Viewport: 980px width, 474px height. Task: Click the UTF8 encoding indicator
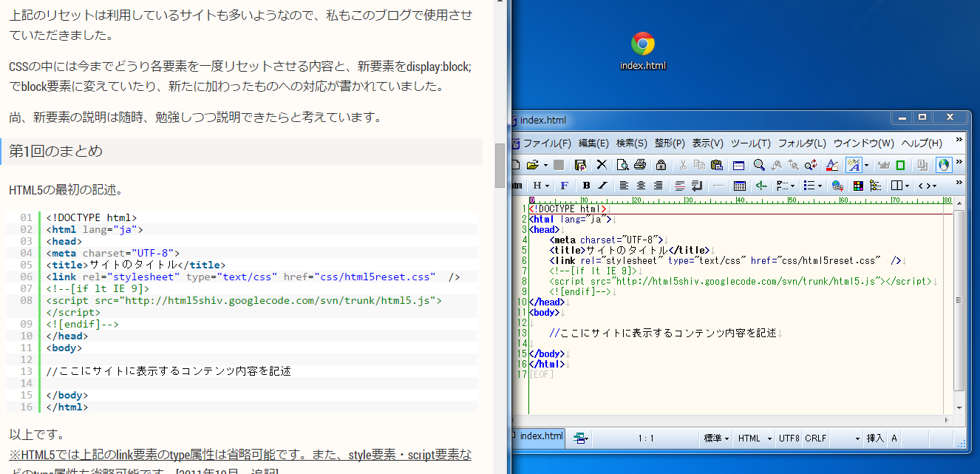pos(789,439)
